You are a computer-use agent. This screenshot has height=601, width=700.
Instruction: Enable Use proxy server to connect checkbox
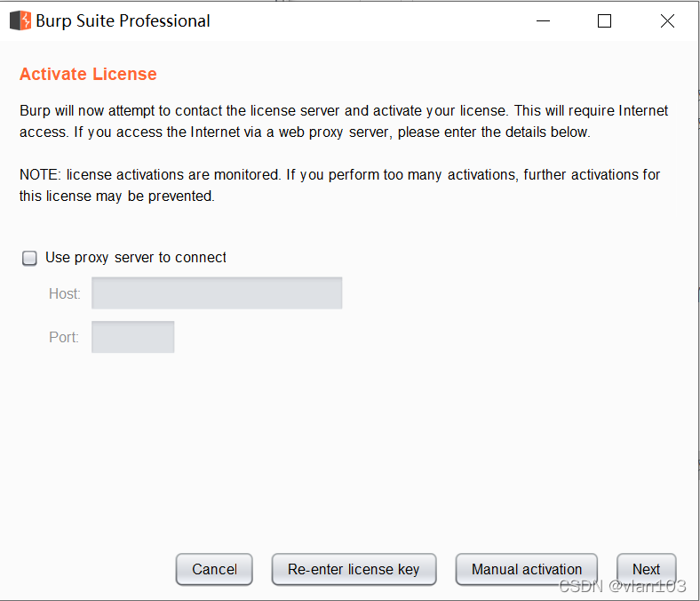pyautogui.click(x=29, y=258)
